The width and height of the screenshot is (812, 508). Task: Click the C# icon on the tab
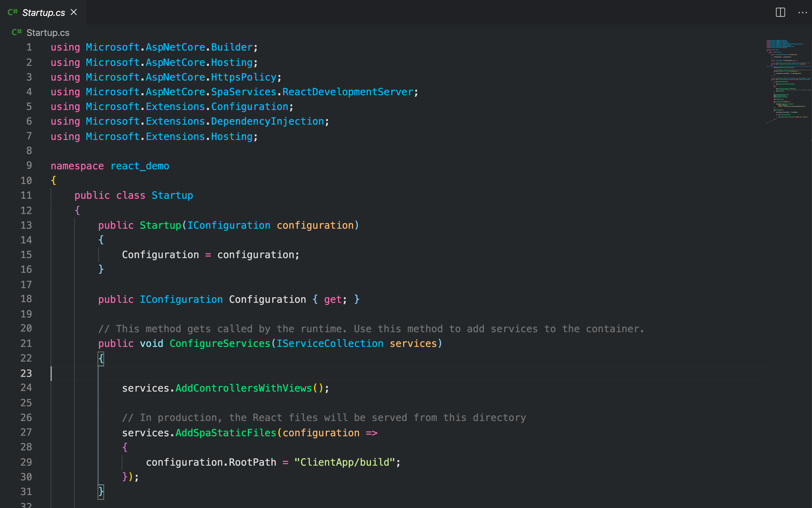point(12,12)
